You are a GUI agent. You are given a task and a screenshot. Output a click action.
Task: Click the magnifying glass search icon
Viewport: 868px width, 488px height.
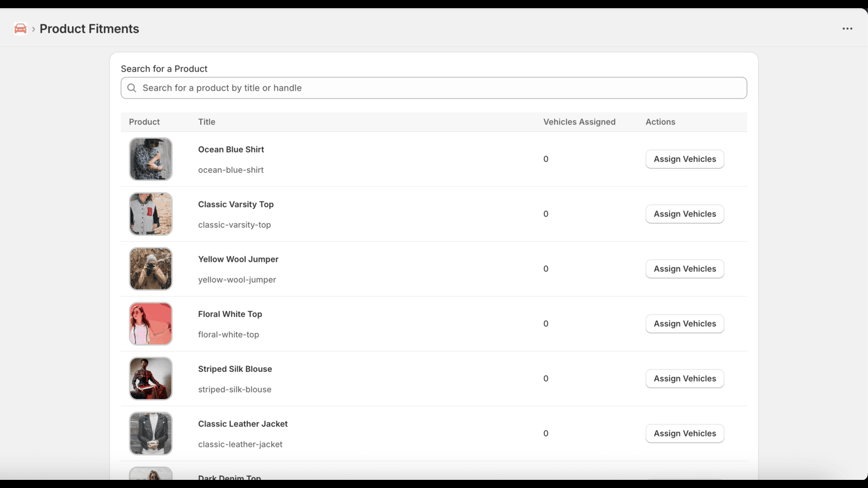pos(132,87)
